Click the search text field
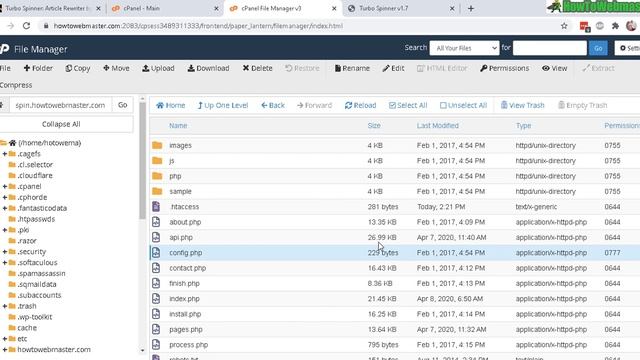The width and height of the screenshot is (640, 360). pyautogui.click(x=549, y=48)
